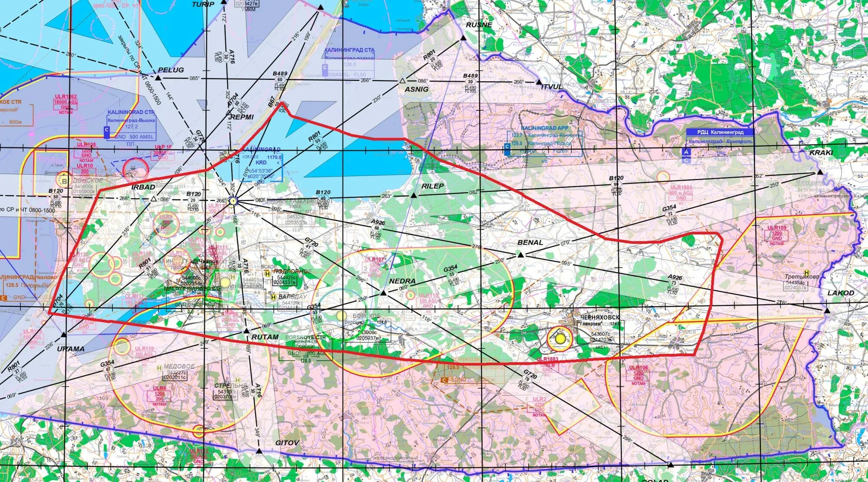The height and width of the screenshot is (482, 868).
Task: Select the NEDRA waypoint triangle
Action: [383, 293]
